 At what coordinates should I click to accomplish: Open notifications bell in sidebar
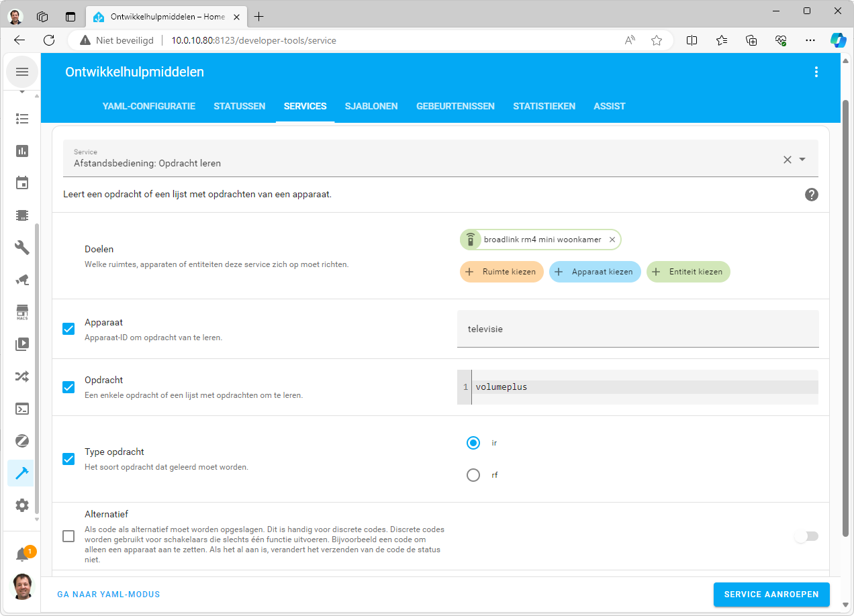pos(22,555)
